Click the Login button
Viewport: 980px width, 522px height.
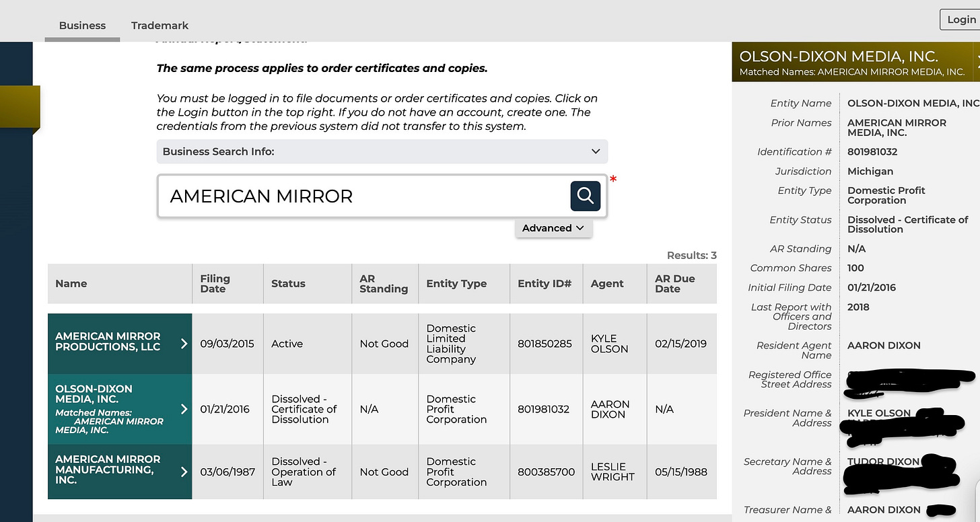point(960,20)
